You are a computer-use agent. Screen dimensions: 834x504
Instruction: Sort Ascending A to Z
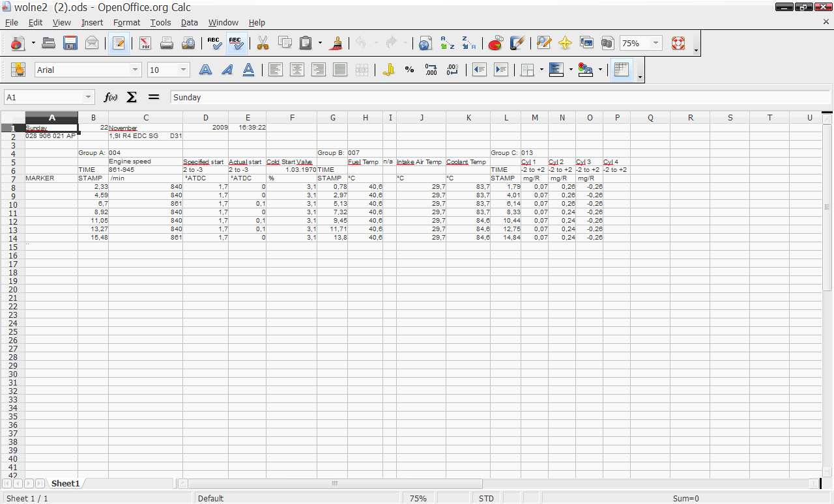447,44
